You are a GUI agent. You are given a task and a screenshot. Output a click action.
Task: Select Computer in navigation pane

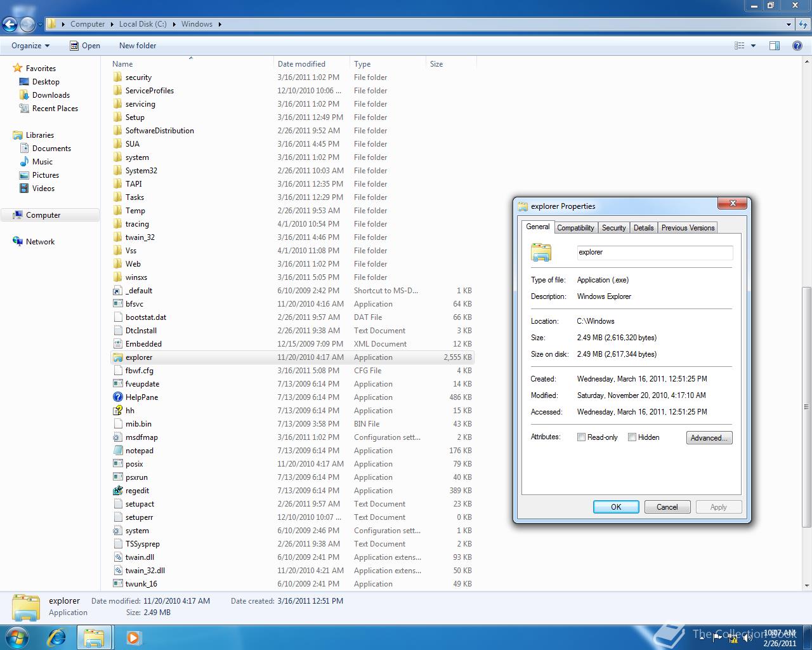coord(43,215)
